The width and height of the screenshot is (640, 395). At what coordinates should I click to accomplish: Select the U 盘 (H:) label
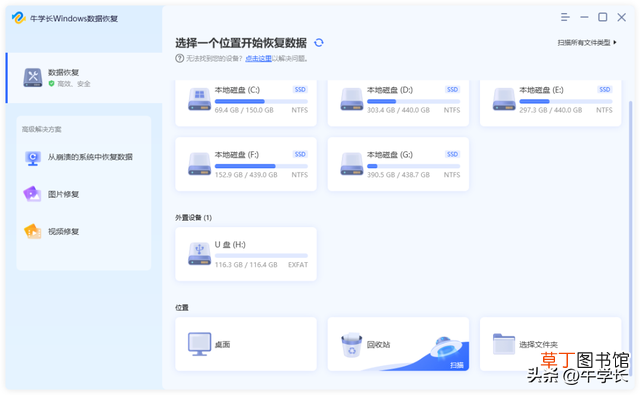230,245
